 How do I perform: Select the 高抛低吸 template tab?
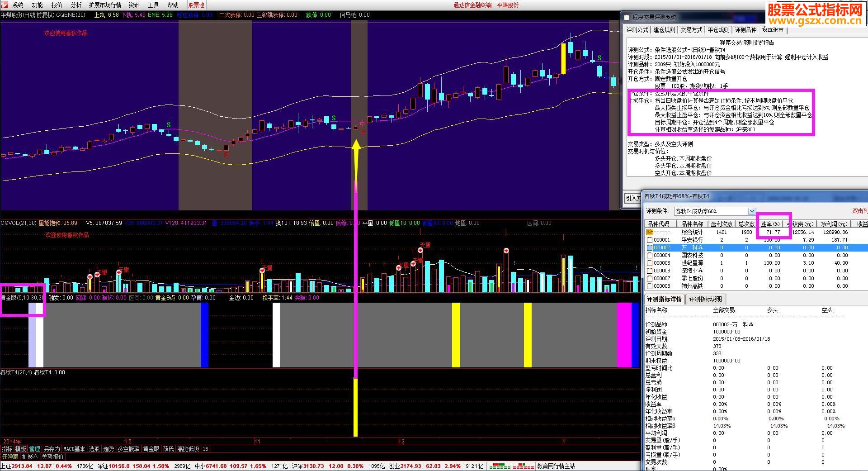(x=188, y=449)
